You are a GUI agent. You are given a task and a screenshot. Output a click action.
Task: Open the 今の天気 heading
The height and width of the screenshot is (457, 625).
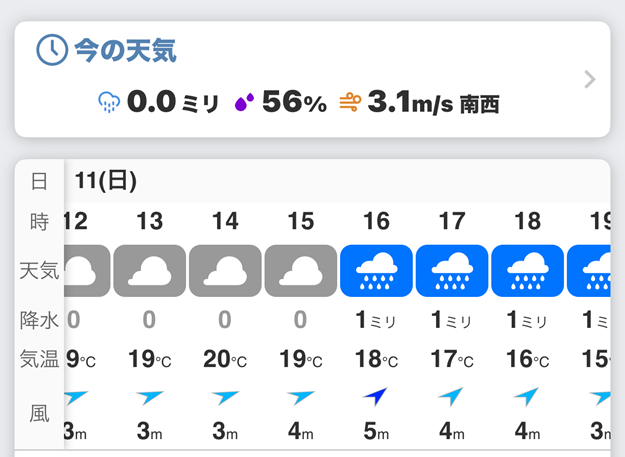(125, 51)
